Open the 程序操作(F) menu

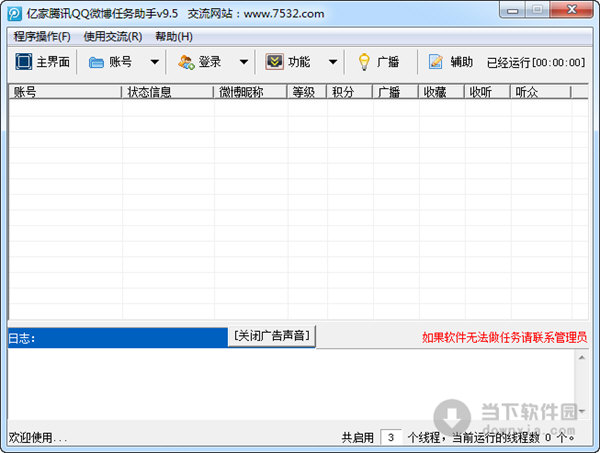42,37
